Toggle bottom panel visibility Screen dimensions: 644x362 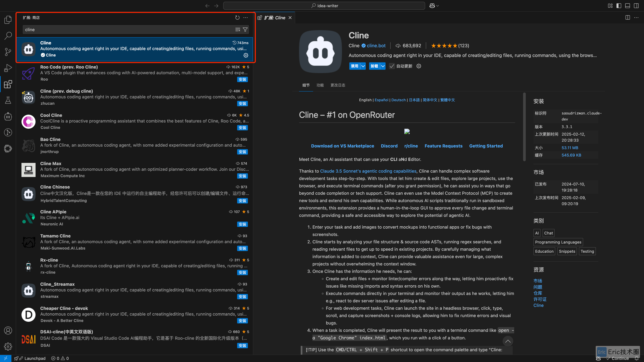(628, 6)
